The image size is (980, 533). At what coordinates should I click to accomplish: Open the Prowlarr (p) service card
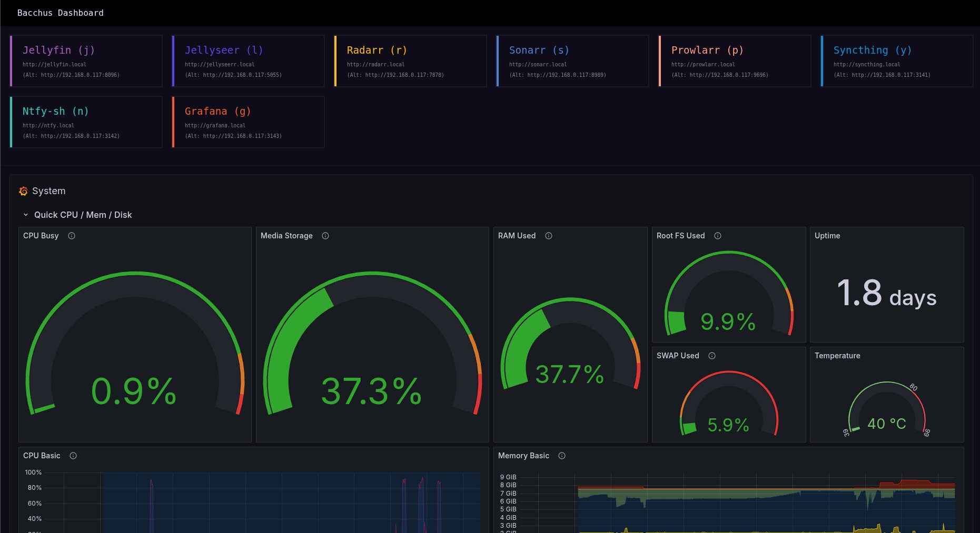(735, 61)
